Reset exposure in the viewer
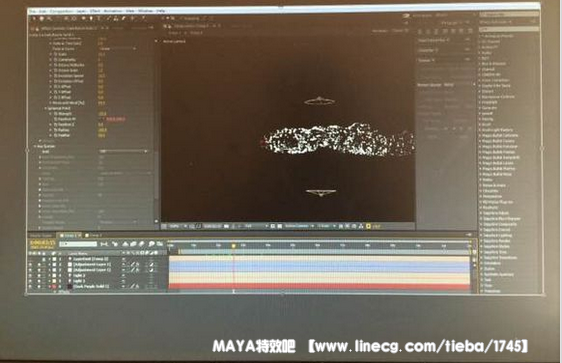The image size is (562, 363). coord(368,226)
